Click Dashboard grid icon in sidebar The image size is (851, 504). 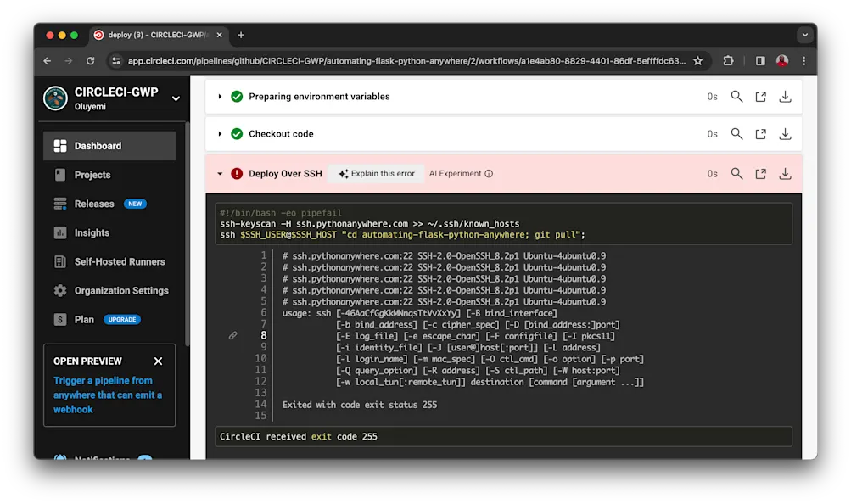pyautogui.click(x=60, y=145)
